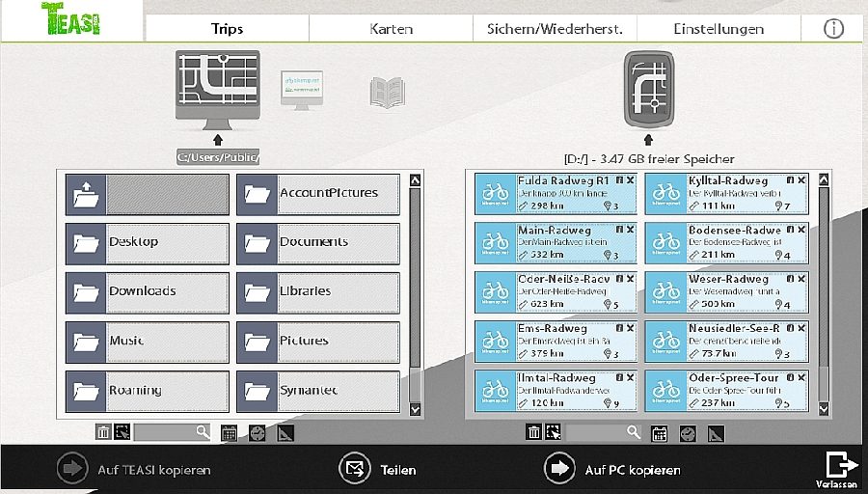Open the Roaming folder
This screenshot has height=494, width=868.
147,392
